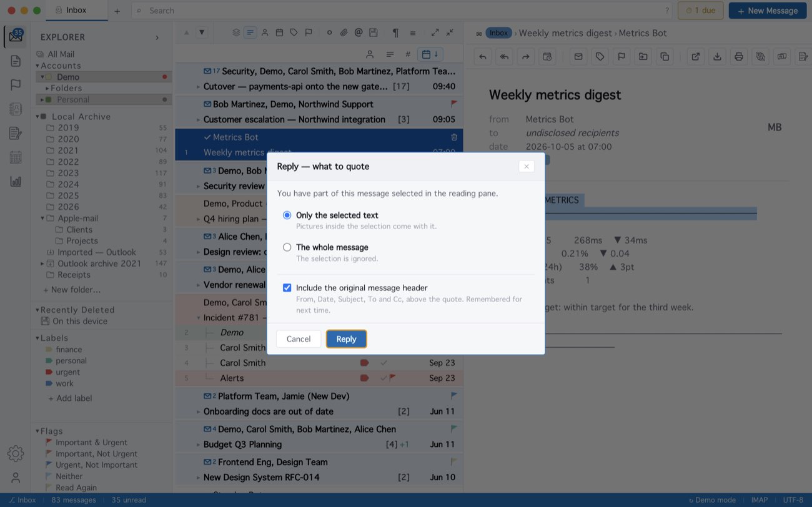Expand the Folders node under Demo

point(47,88)
